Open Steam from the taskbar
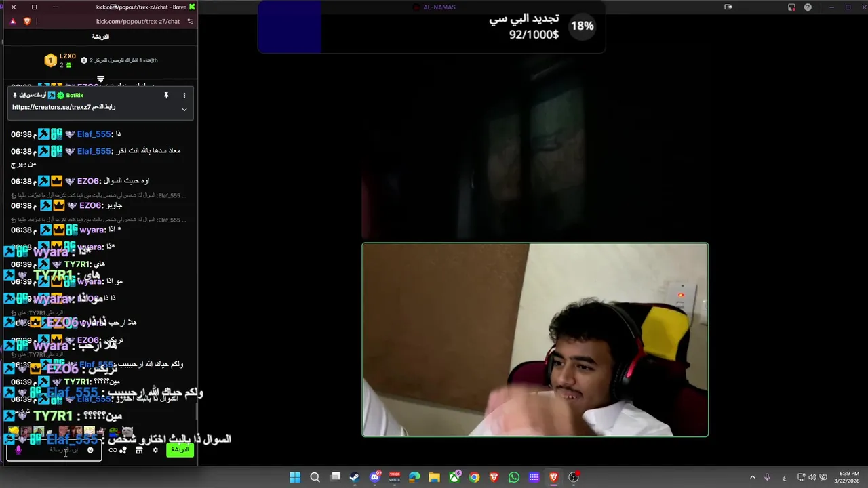Image resolution: width=868 pixels, height=488 pixels. click(355, 477)
